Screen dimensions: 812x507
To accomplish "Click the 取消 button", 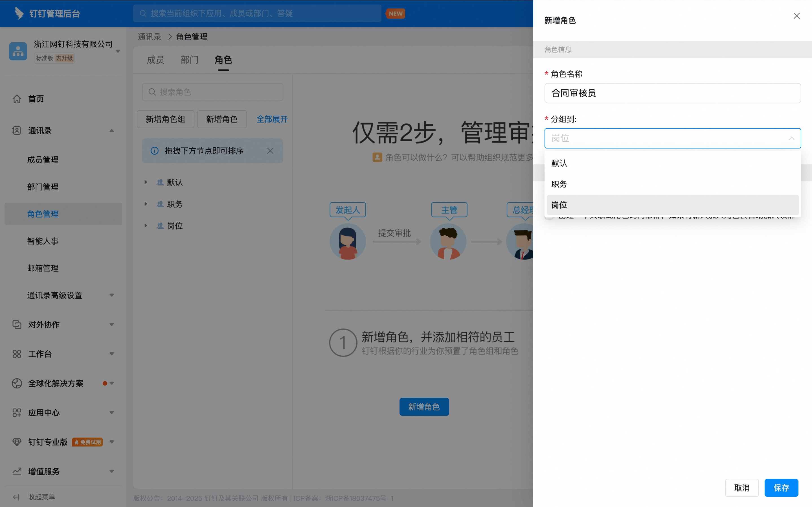I will [x=742, y=488].
